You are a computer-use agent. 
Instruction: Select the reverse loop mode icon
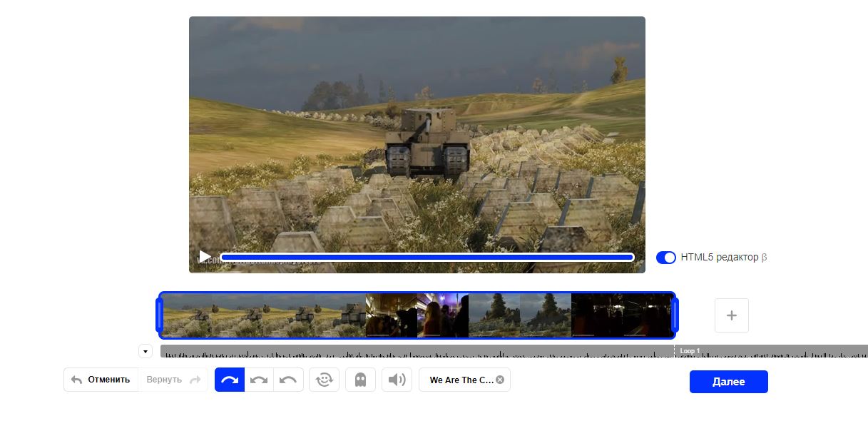(288, 380)
